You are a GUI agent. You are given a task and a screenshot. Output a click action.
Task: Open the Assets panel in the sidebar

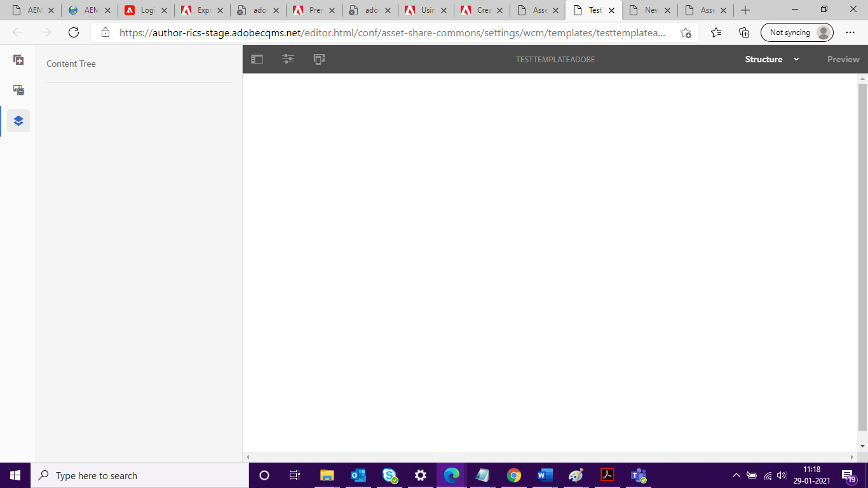[x=18, y=90]
